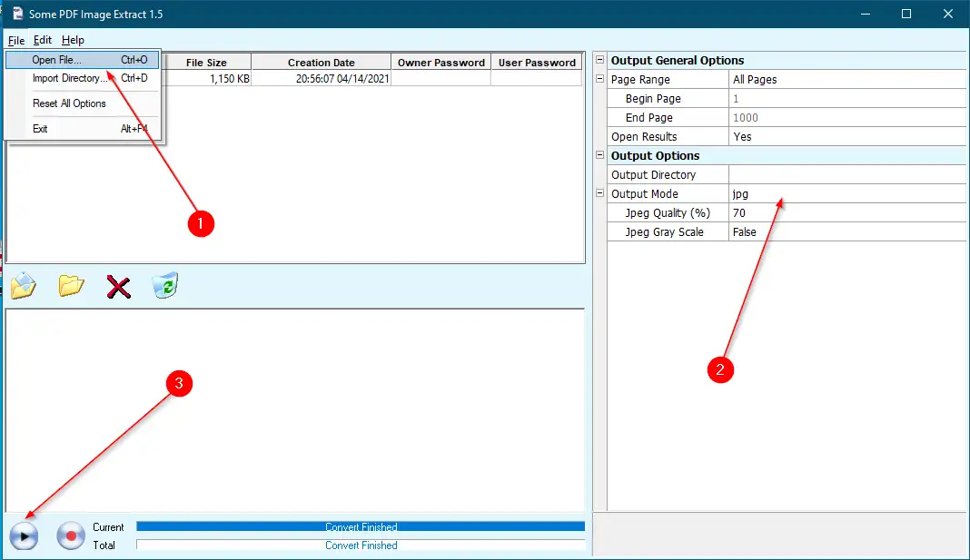Start conversion with the play button

coord(25,535)
